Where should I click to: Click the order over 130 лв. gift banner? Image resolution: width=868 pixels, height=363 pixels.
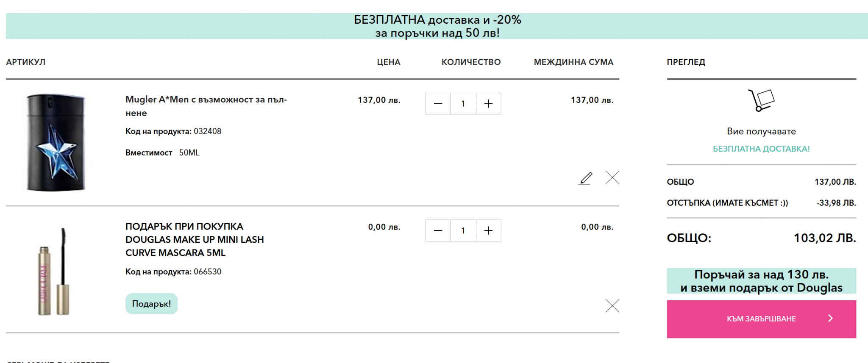[x=761, y=281]
